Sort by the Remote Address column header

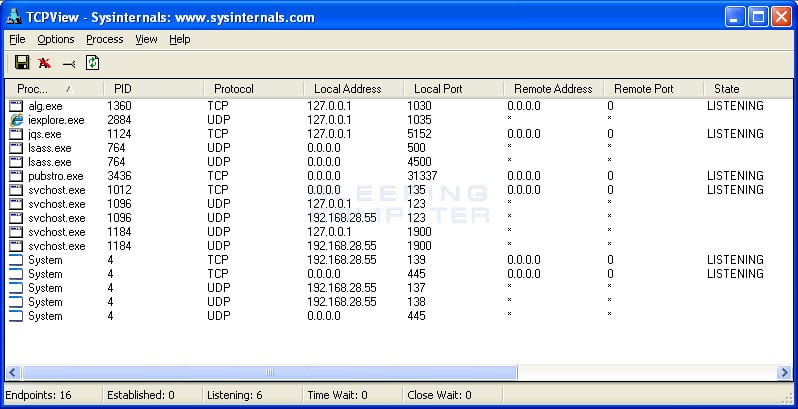[553, 89]
